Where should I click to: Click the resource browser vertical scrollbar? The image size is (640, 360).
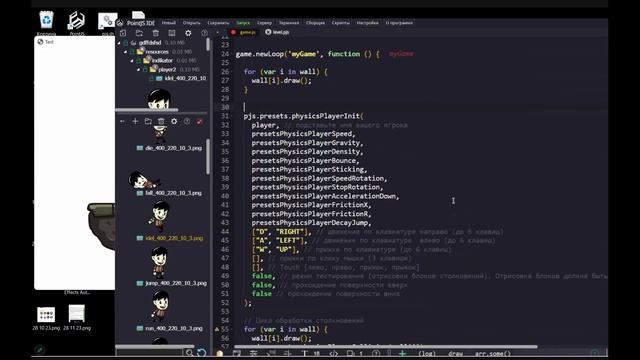pyautogui.click(x=208, y=156)
